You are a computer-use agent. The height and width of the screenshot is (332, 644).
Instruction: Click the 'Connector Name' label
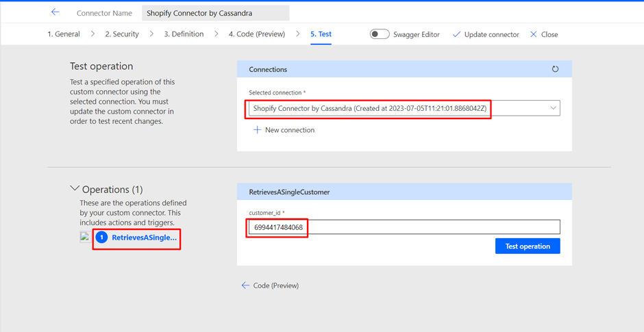coord(104,13)
